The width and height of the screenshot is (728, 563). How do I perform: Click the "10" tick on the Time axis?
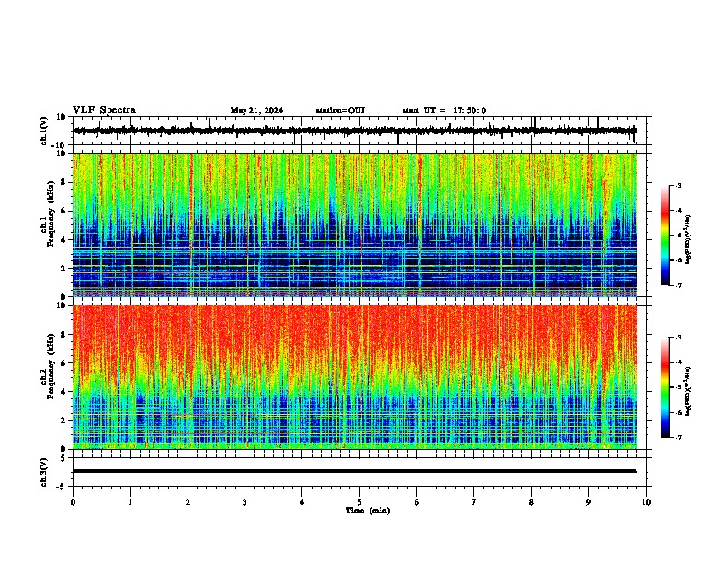[646, 502]
